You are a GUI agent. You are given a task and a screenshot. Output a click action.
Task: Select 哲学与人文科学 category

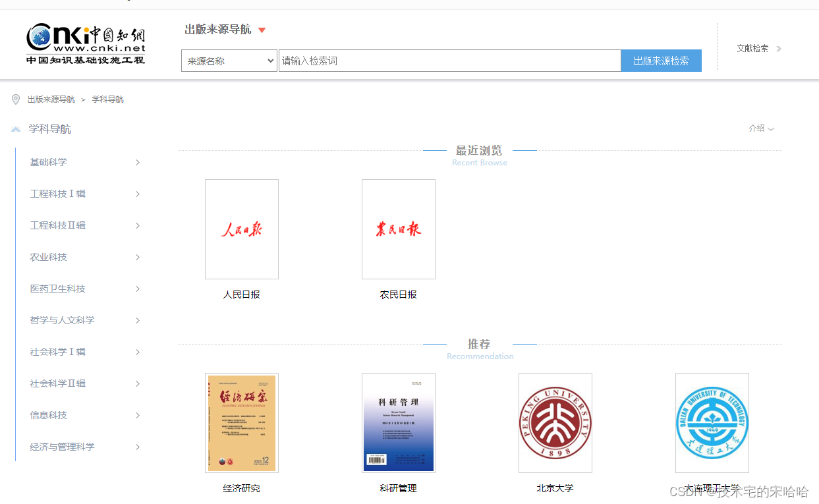click(x=62, y=320)
